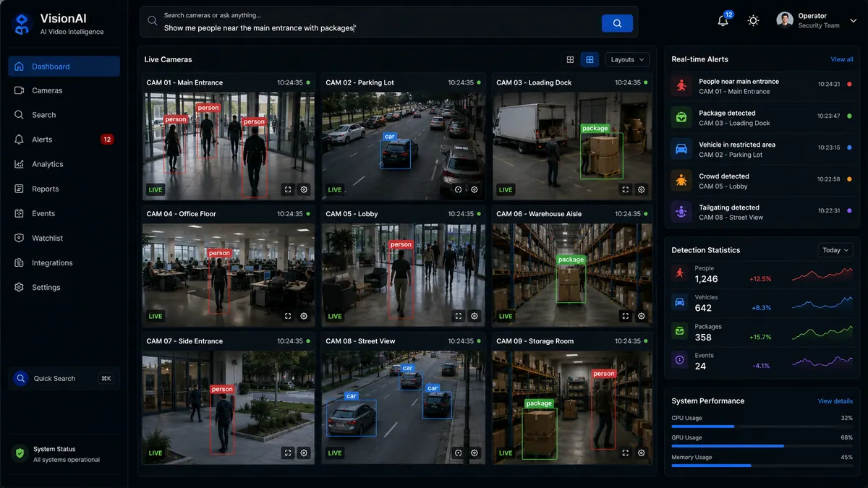Open settings gear on CAM 07 Side Entrance
The height and width of the screenshot is (488, 868).
pos(304,453)
